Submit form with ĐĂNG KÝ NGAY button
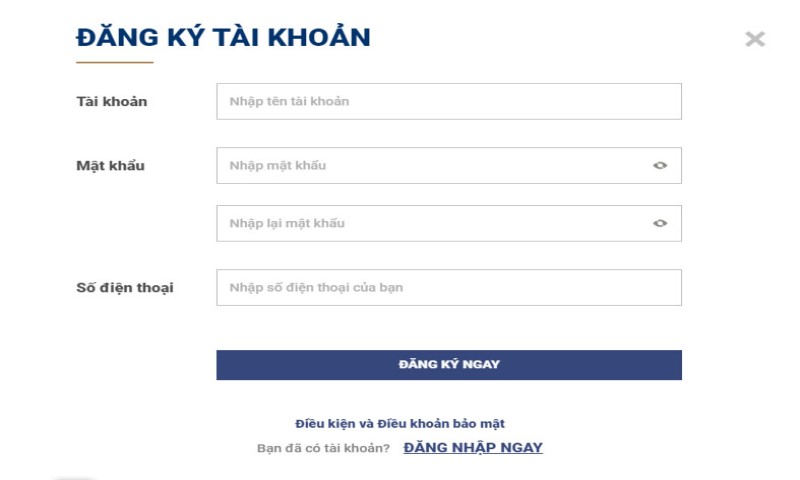 point(449,365)
